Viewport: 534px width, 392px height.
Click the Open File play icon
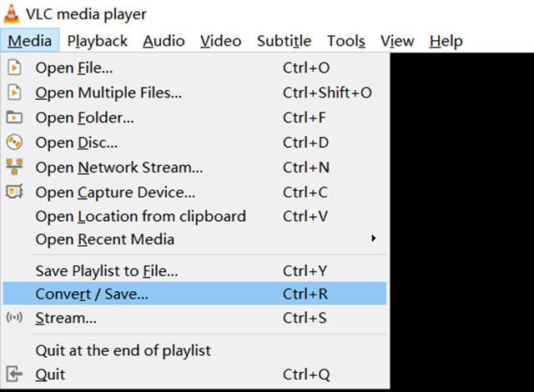(x=14, y=68)
